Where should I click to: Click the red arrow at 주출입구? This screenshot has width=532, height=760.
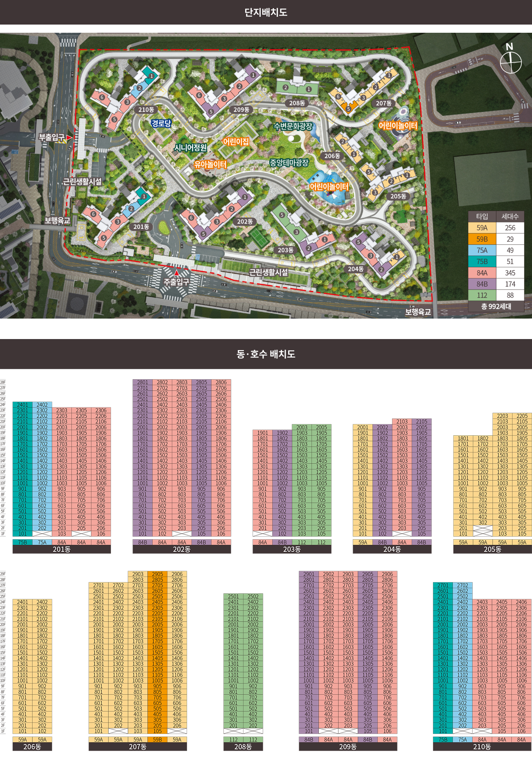pos(176,273)
